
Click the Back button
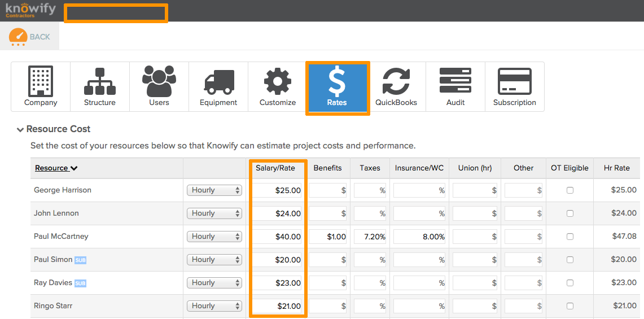click(x=30, y=37)
